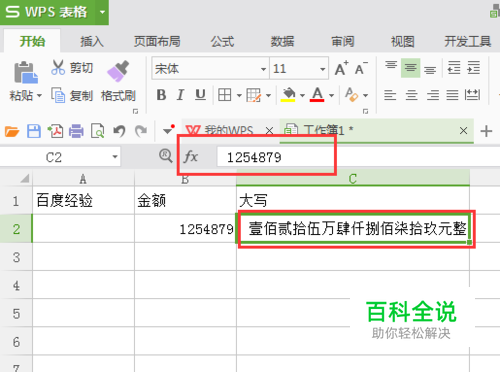
Task: Align text left
Action: (390, 95)
